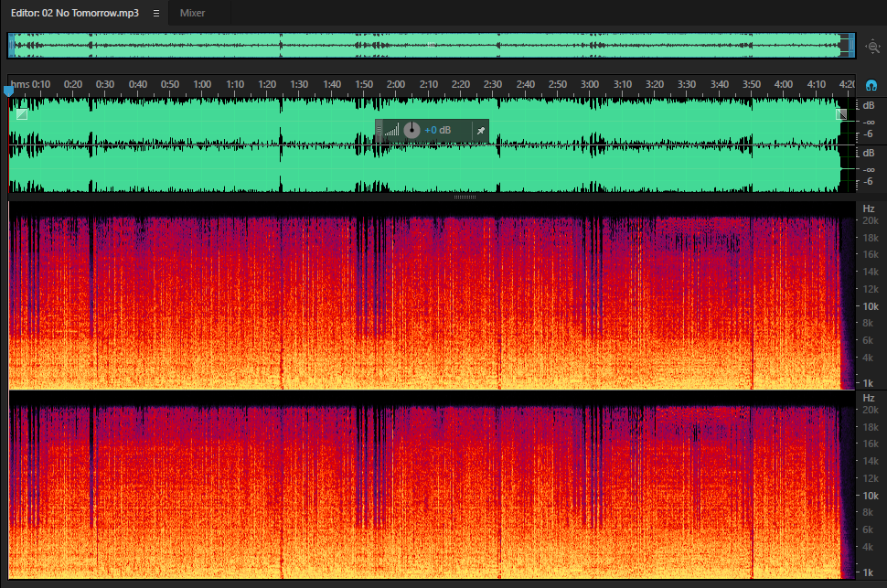
Task: Click the right channel's -6 scale label
Action: click(x=869, y=182)
